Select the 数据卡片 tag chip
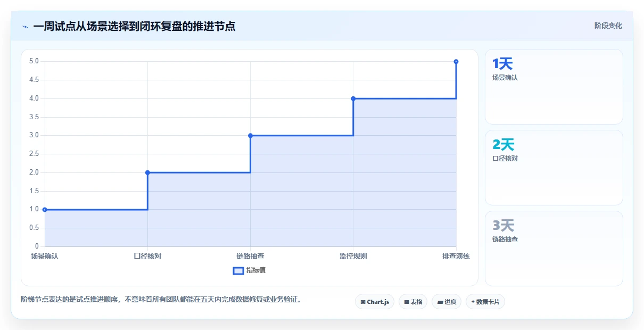 point(485,302)
